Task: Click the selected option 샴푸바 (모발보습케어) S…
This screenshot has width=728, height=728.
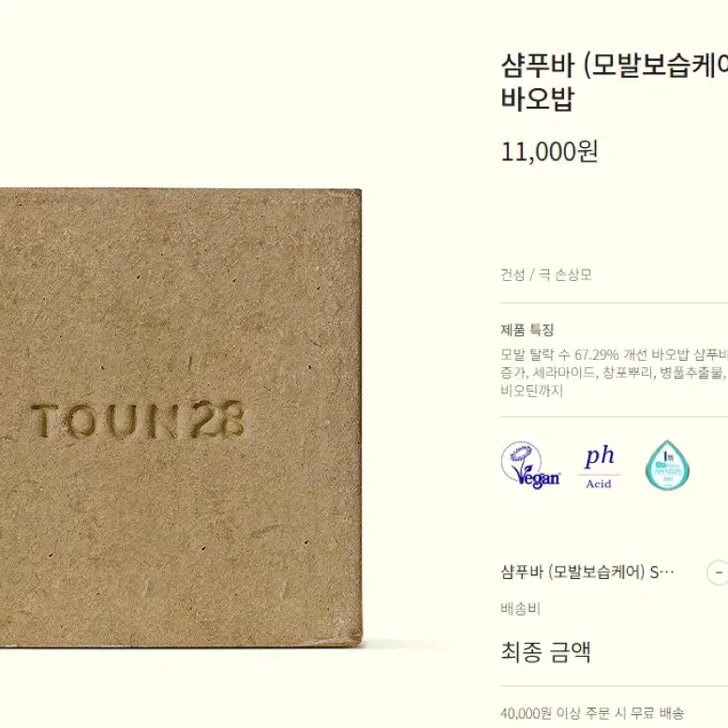Action: pyautogui.click(x=587, y=572)
